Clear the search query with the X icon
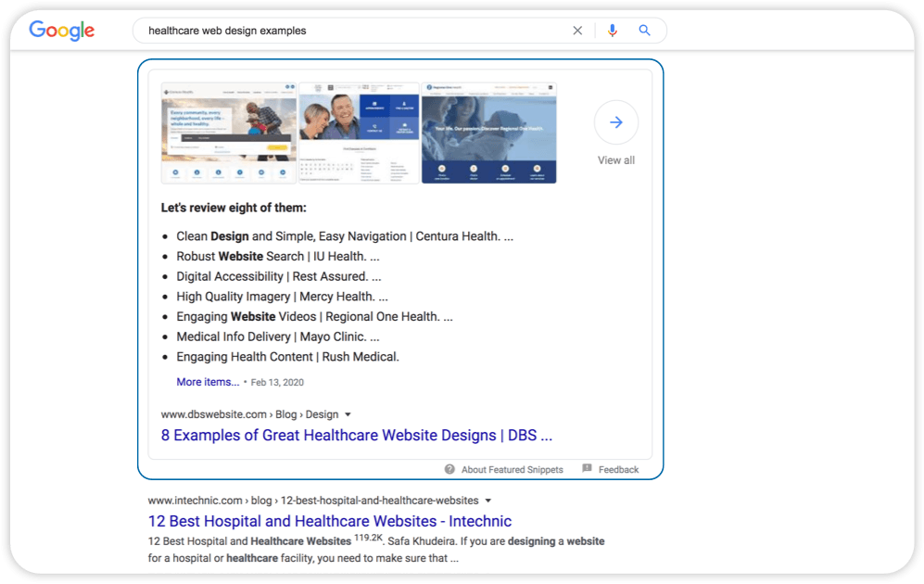This screenshot has height=584, width=924. tap(577, 31)
